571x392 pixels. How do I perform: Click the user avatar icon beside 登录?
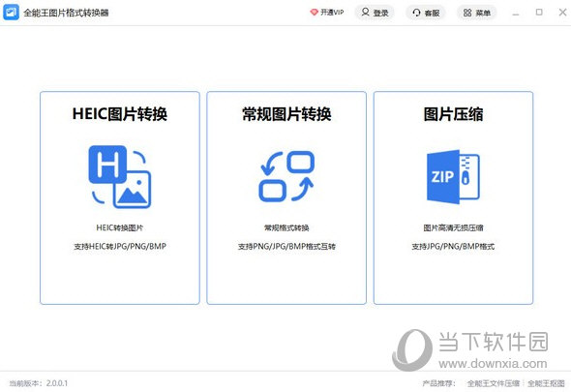pos(365,13)
